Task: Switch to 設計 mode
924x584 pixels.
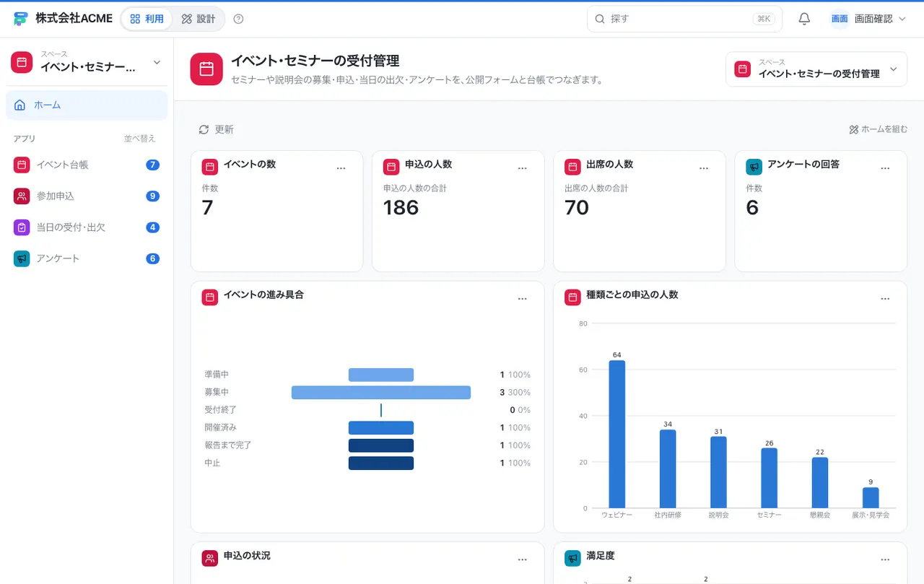Action: pos(199,19)
